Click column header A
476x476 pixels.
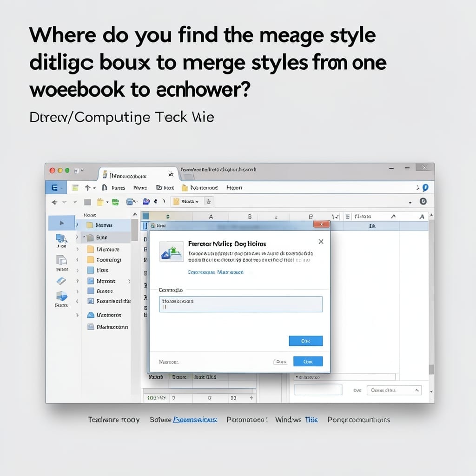coord(211,217)
